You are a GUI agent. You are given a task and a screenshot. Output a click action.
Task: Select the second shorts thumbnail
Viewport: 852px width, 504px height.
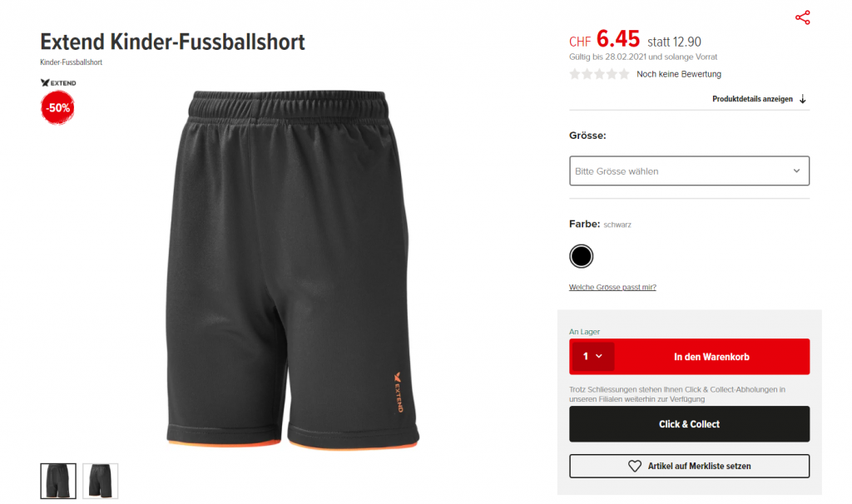point(100,481)
